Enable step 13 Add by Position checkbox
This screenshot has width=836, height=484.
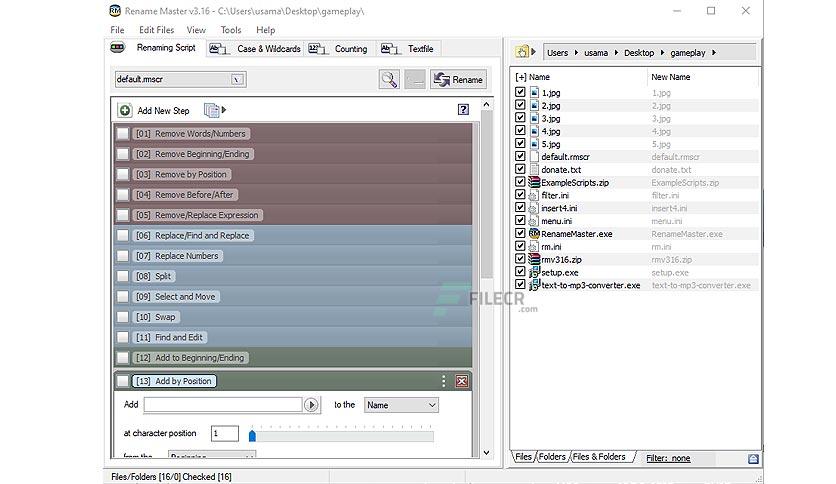[x=123, y=381]
